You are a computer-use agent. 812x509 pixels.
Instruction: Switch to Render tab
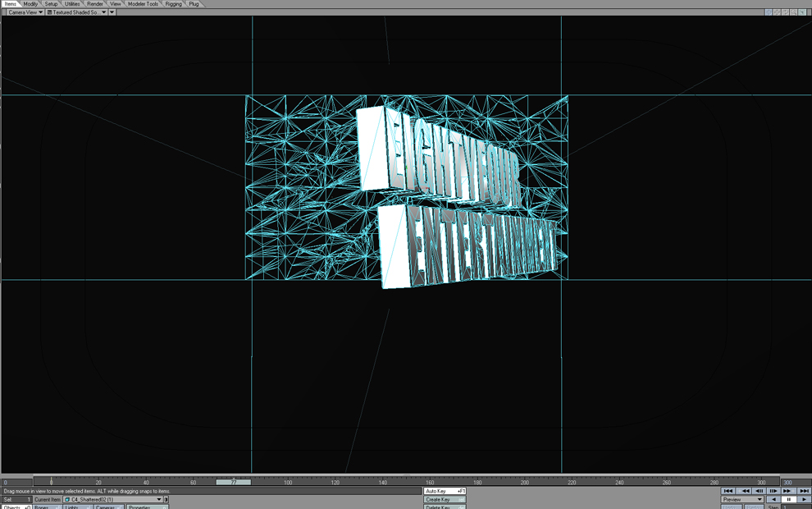[95, 3]
